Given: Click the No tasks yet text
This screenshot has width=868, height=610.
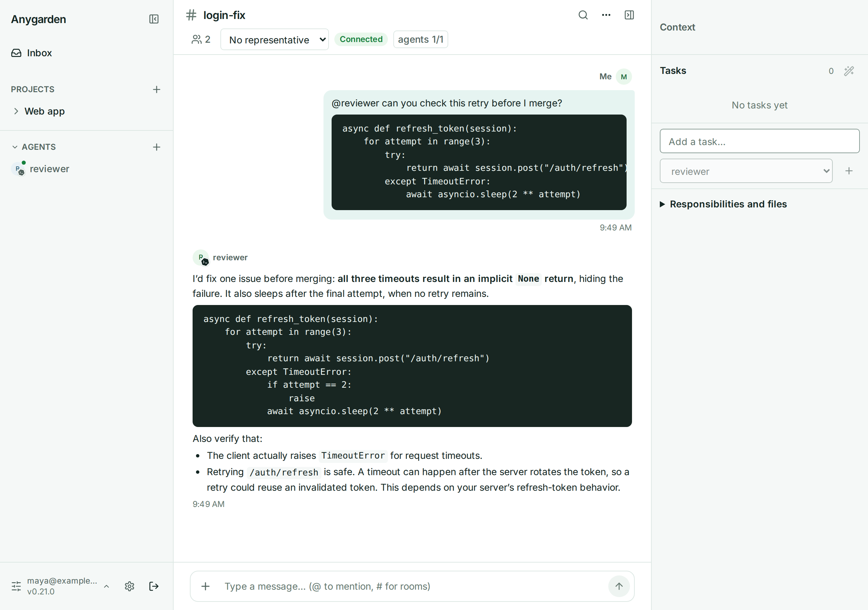Looking at the screenshot, I should [759, 105].
